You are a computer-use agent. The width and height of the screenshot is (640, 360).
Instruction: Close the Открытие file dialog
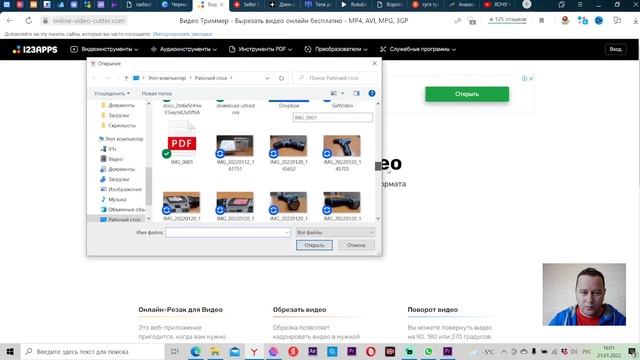[x=374, y=63]
